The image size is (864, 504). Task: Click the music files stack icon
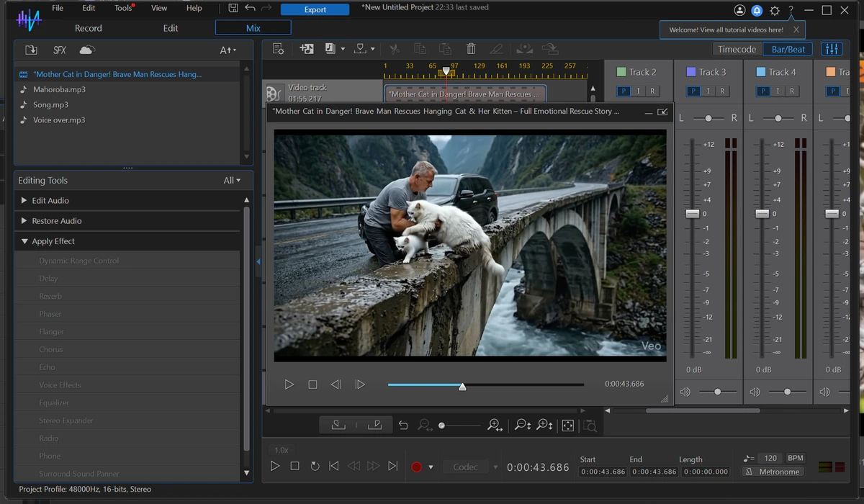pyautogui.click(x=330, y=49)
